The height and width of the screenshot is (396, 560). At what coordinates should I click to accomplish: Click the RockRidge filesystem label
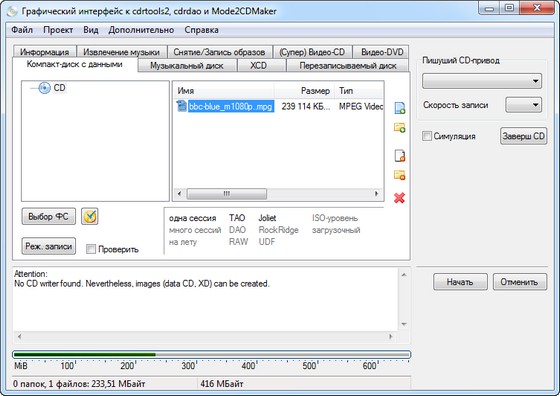coord(278,230)
